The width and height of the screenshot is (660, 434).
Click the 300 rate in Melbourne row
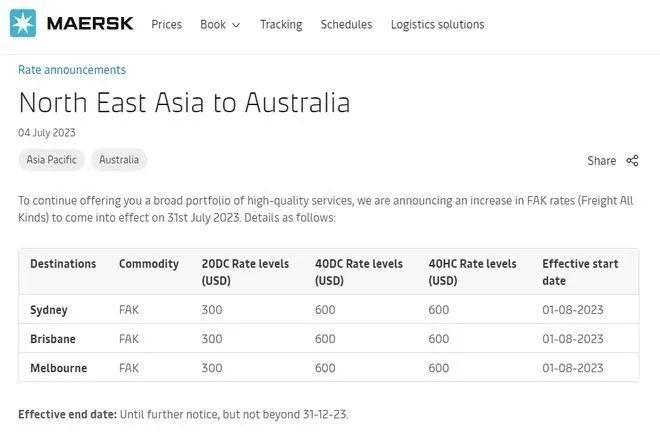[x=212, y=368]
